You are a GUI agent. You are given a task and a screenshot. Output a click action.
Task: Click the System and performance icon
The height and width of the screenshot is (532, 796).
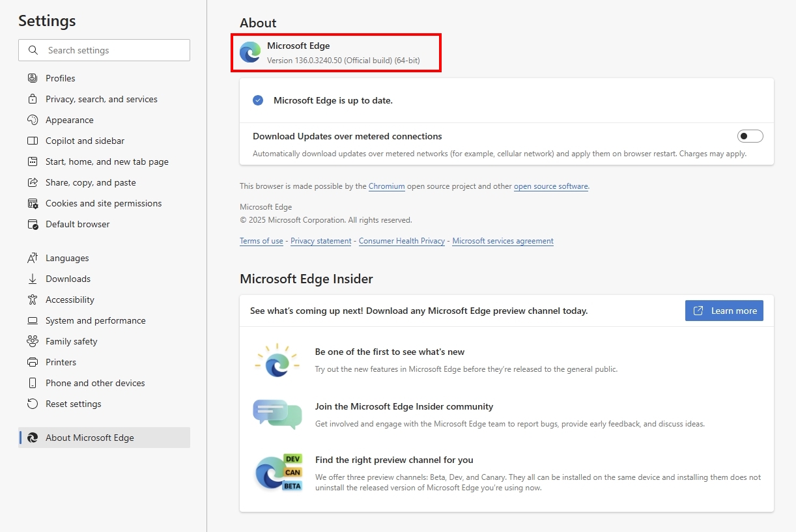(x=33, y=320)
